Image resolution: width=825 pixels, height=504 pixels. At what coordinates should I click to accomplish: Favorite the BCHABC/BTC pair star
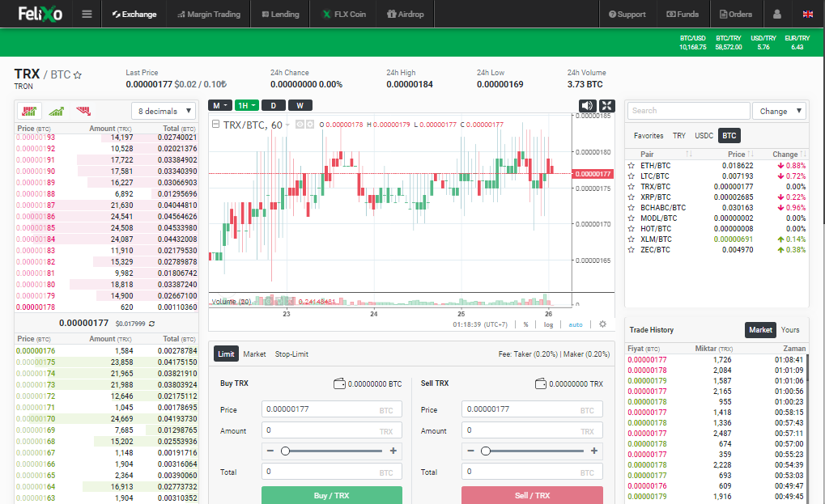[631, 208]
